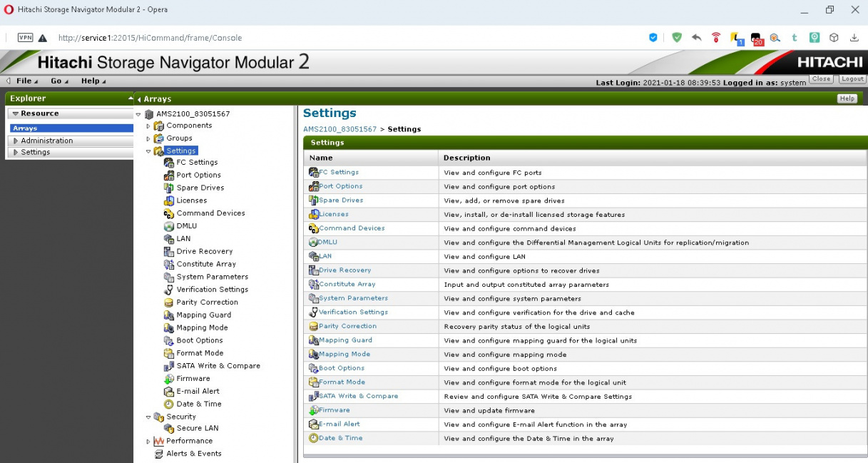Collapse the Resource explorer section
Viewport: 868px width, 463px height.
pyautogui.click(x=16, y=113)
